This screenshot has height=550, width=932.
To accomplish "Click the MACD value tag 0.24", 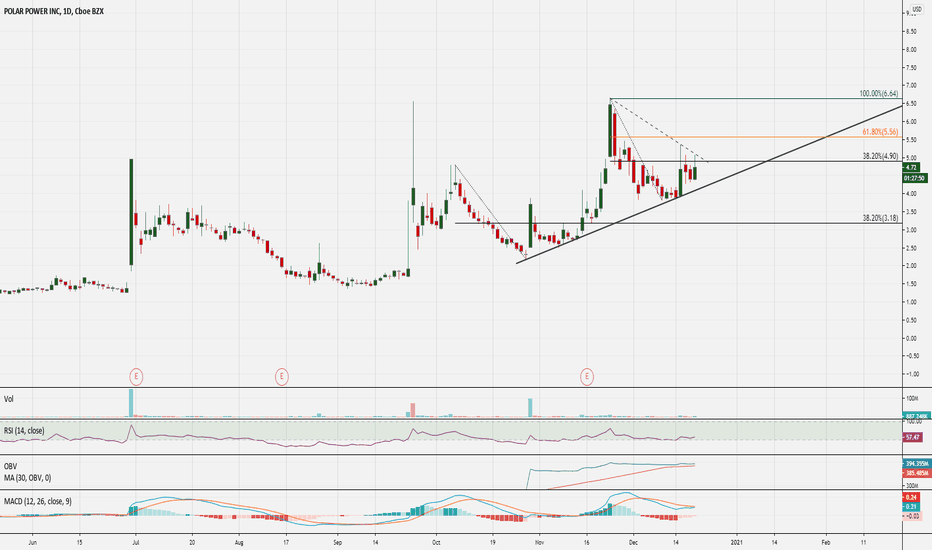I will tap(911, 497).
